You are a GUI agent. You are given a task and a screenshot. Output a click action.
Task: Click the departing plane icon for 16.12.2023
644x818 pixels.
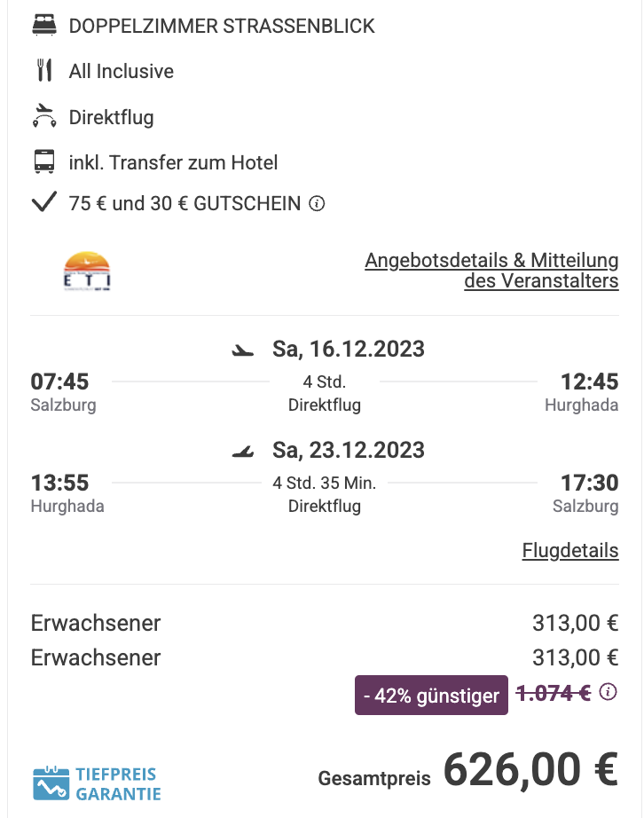tap(242, 350)
